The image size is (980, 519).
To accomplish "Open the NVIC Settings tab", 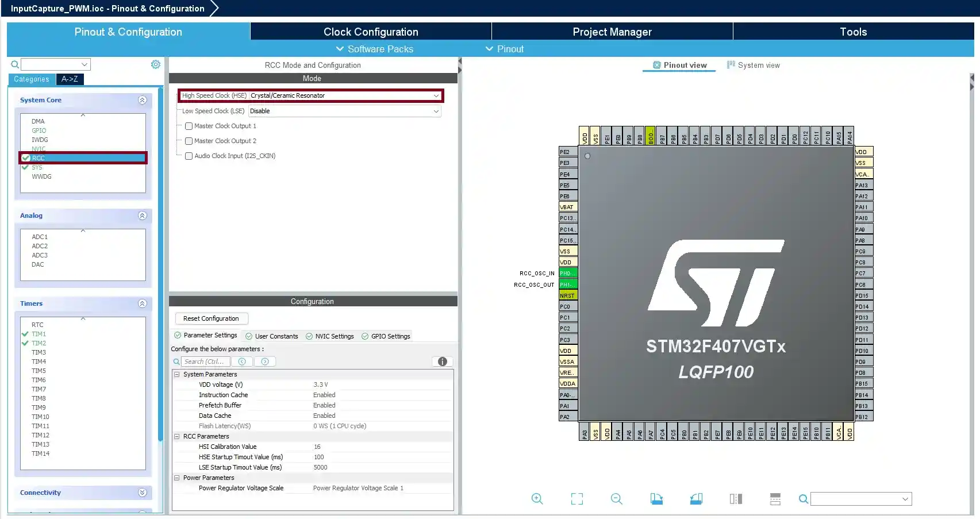I will (329, 336).
